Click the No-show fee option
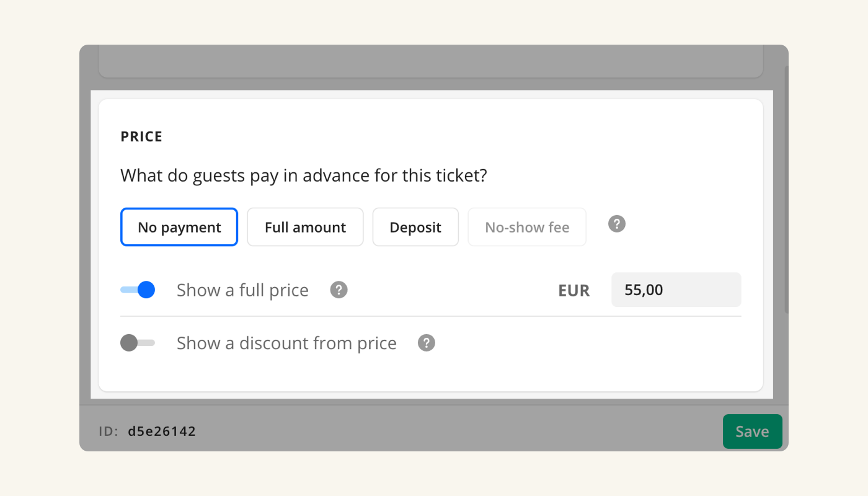This screenshot has width=868, height=496. 527,227
